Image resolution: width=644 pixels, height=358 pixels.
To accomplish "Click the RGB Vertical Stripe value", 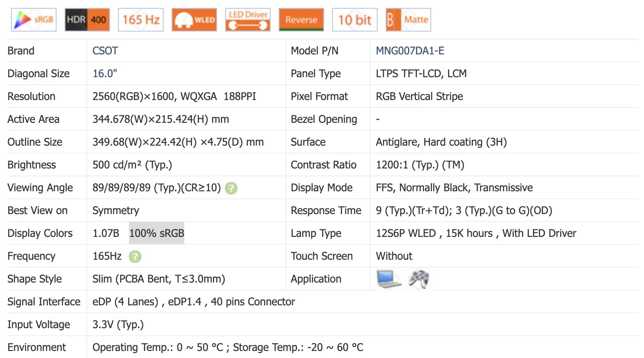I will 419,97.
